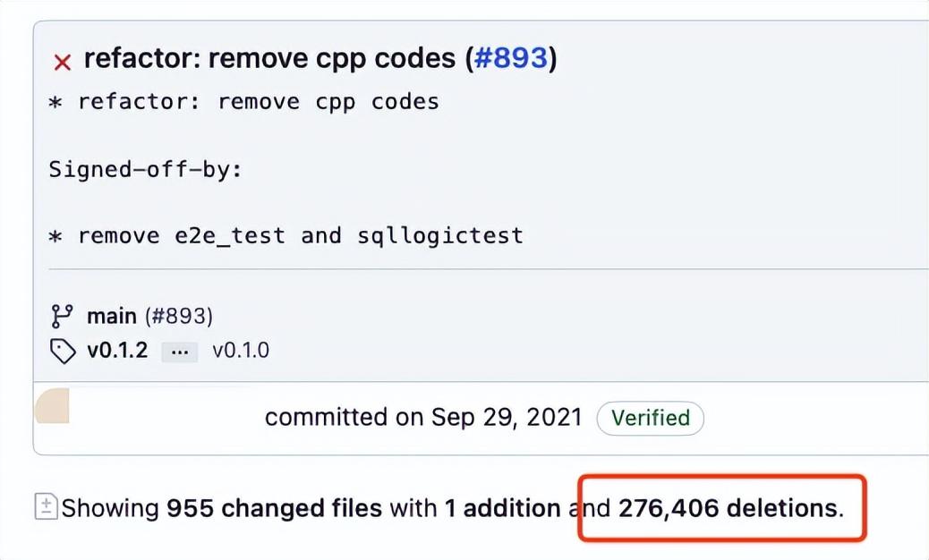Toggle the commit status check details
This screenshot has height=560, width=929.
[x=62, y=60]
